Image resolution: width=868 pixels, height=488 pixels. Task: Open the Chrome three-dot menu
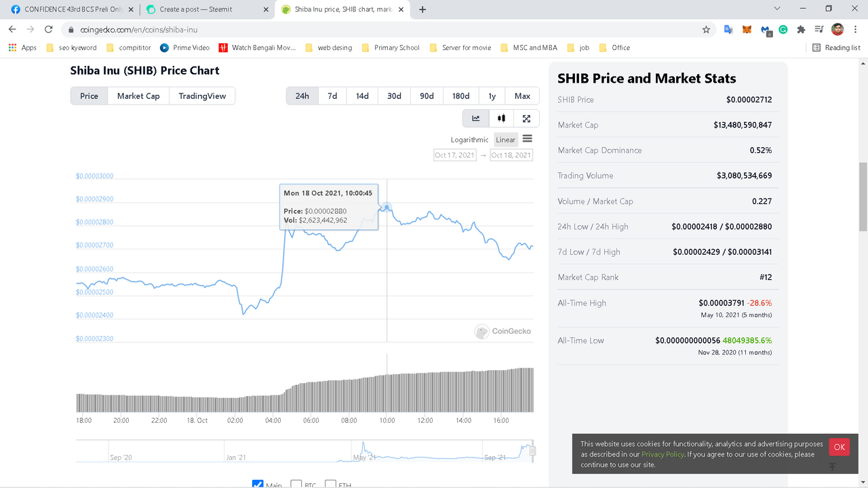click(x=855, y=30)
